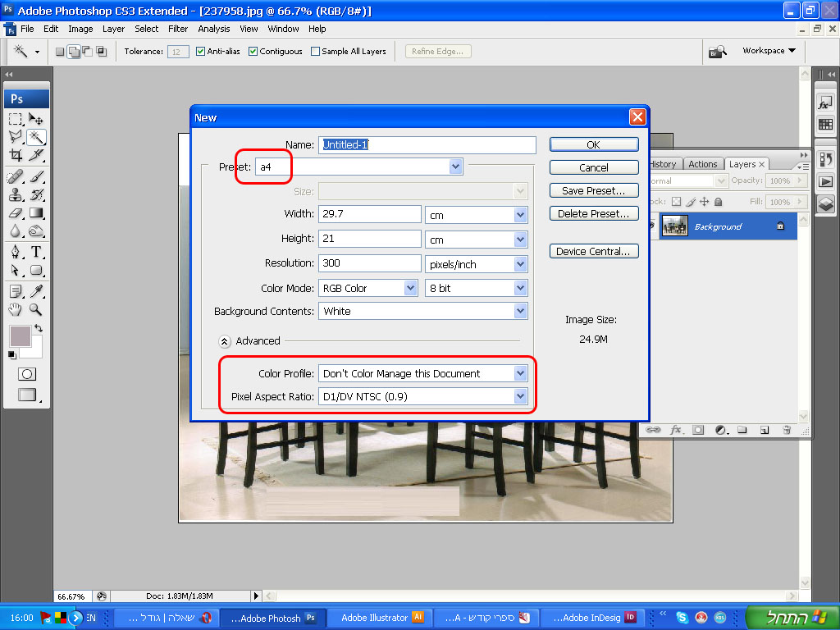Open the Preset dropdown showing a4
The width and height of the screenshot is (840, 630).
coord(456,167)
